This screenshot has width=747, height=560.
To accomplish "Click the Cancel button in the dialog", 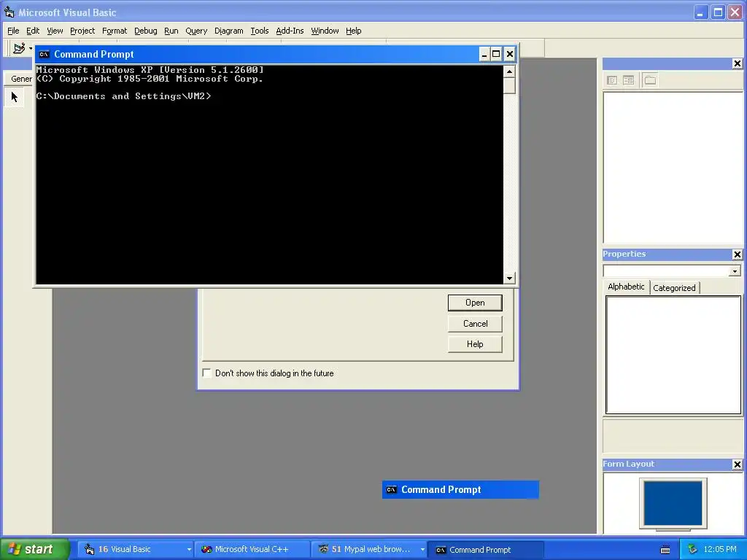I will (x=475, y=324).
